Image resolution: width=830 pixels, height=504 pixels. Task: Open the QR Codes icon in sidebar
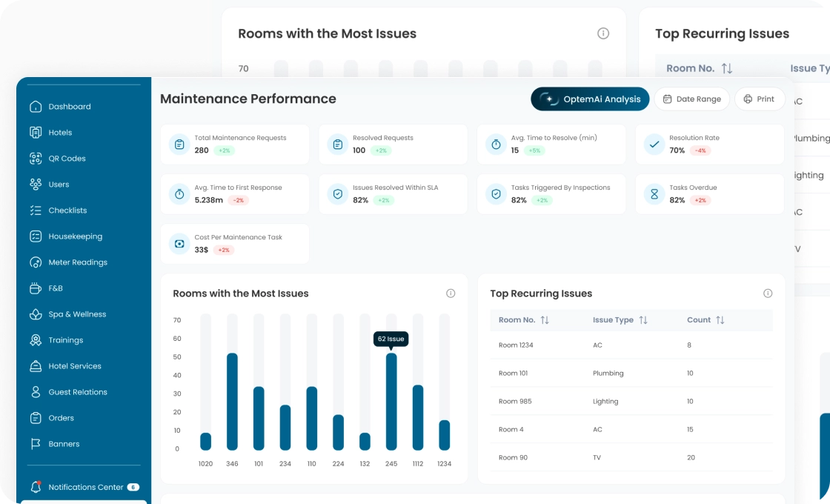pos(36,159)
